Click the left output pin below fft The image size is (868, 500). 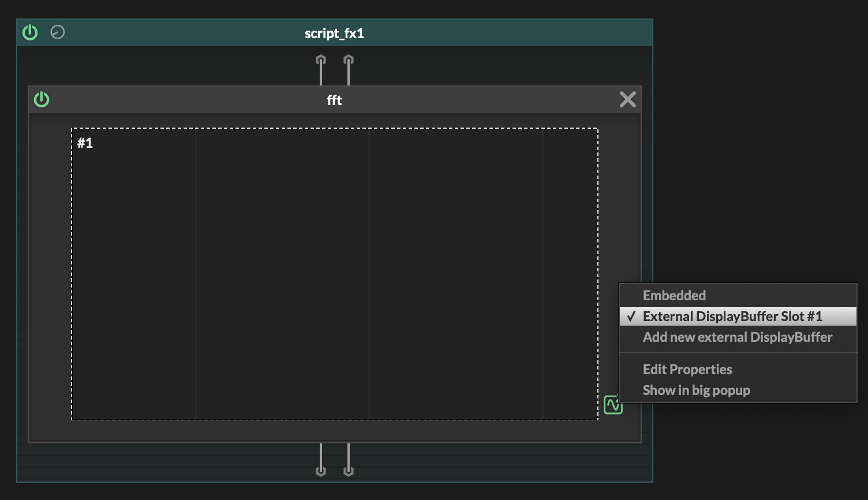[321, 470]
